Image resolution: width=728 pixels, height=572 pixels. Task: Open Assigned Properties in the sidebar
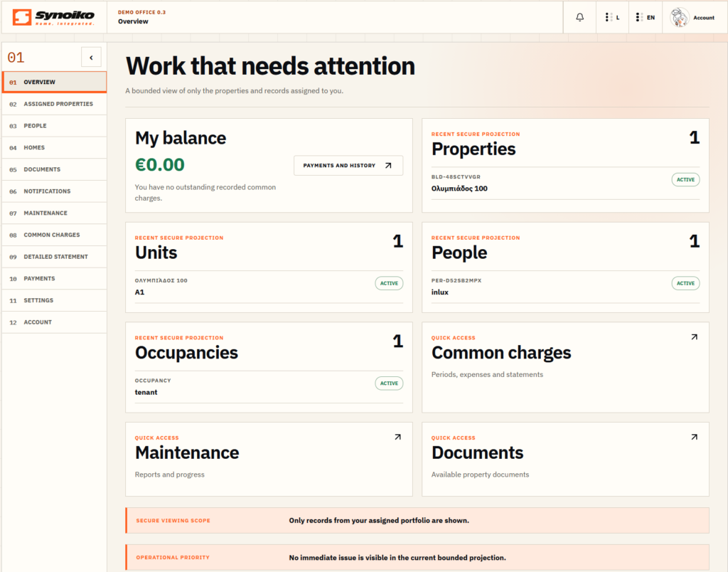pos(54,104)
